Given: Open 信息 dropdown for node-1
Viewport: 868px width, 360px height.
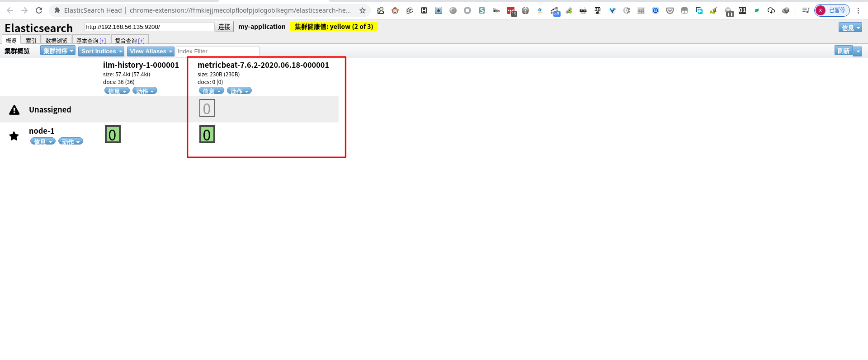Looking at the screenshot, I should (x=43, y=141).
